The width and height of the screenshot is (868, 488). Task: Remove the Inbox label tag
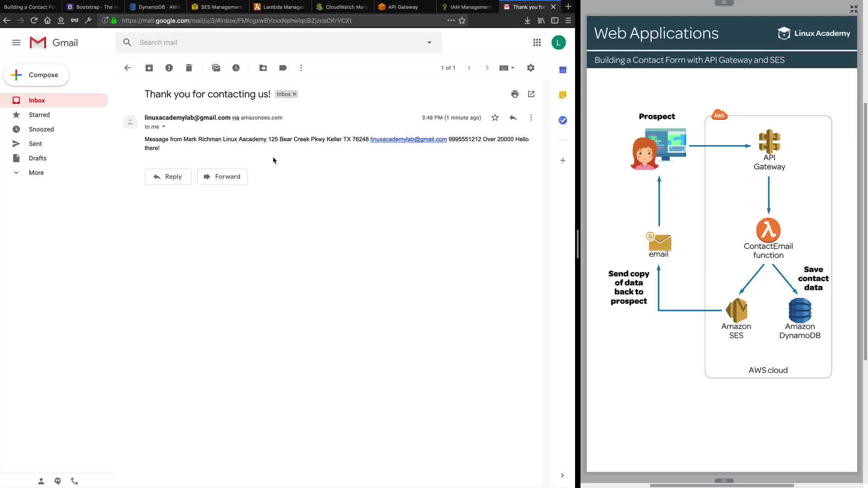coord(294,94)
